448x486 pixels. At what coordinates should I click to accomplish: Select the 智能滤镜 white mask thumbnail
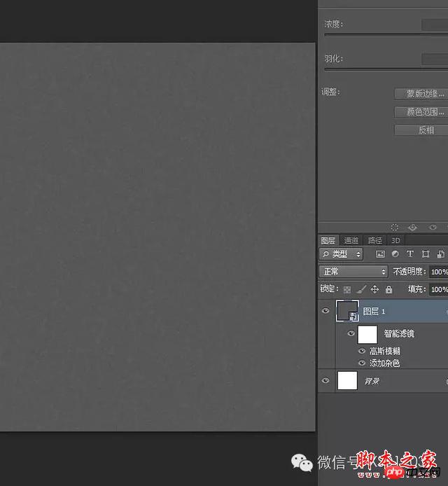pos(367,334)
